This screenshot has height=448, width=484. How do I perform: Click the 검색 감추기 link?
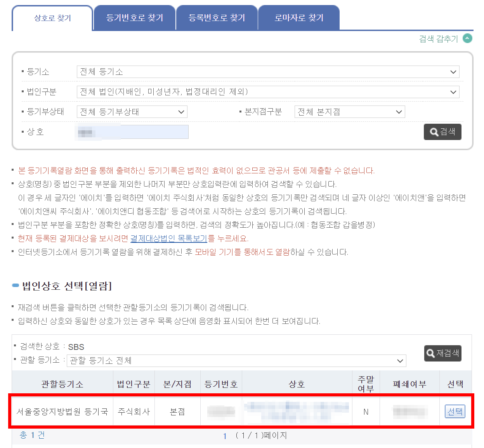[439, 39]
